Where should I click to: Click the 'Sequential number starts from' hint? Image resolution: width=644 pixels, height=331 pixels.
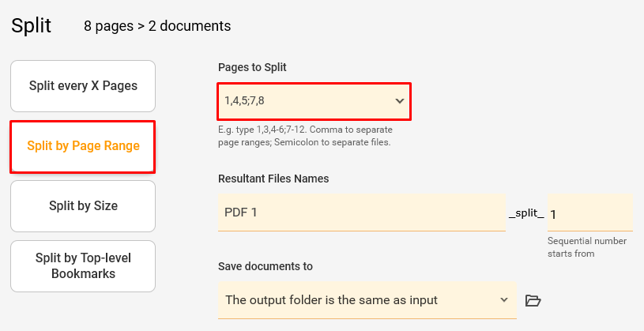[587, 247]
